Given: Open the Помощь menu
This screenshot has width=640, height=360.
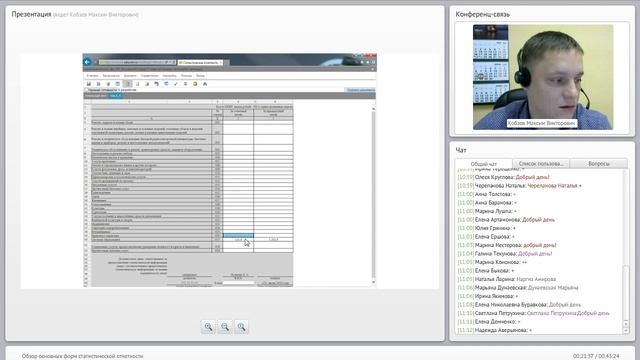Looking at the screenshot, I should tap(186, 76).
